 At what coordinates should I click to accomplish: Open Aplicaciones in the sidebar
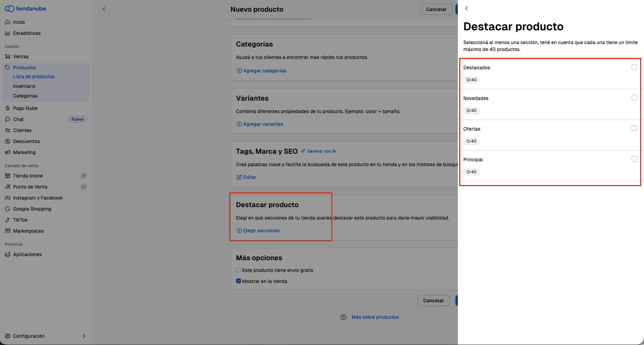point(27,254)
